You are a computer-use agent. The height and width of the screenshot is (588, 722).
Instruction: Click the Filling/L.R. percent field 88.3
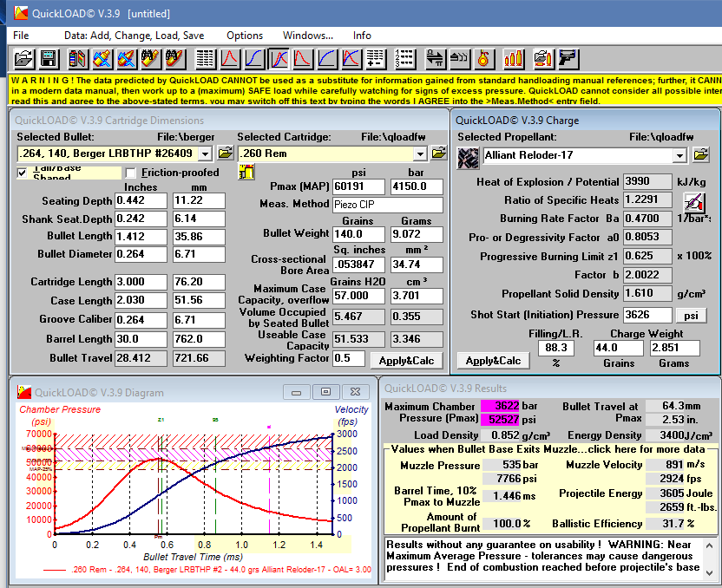(x=556, y=348)
